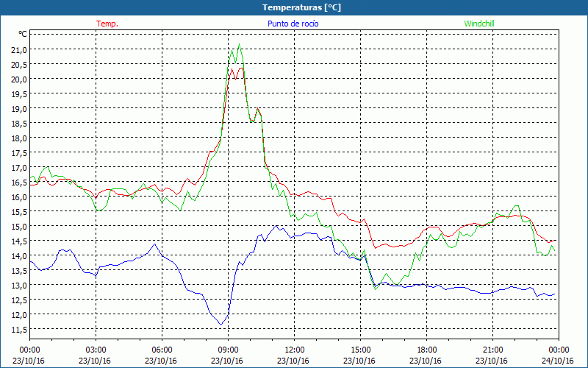Click the 06:00 time axis label
The height and width of the screenshot is (368, 588).
(x=162, y=350)
